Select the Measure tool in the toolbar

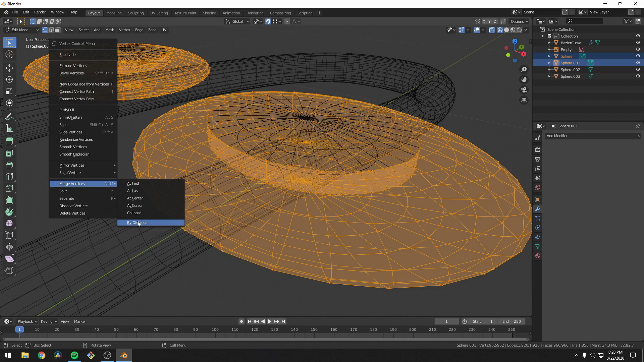(9, 128)
